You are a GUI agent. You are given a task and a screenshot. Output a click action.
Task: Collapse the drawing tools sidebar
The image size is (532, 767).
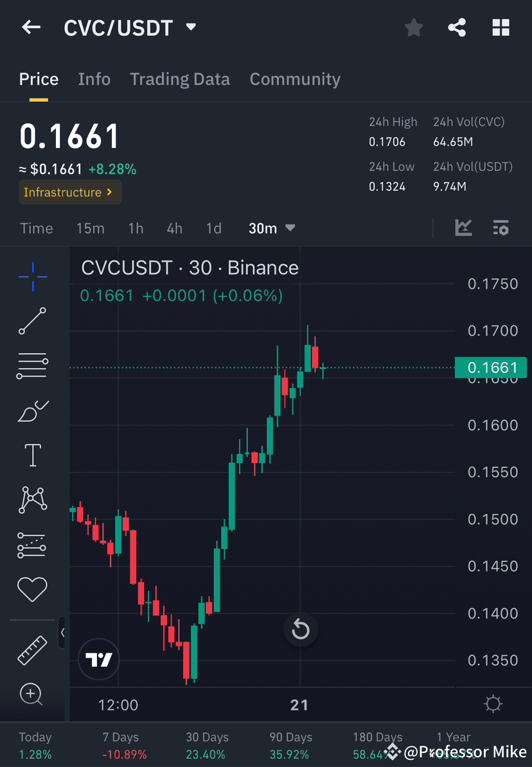click(62, 633)
